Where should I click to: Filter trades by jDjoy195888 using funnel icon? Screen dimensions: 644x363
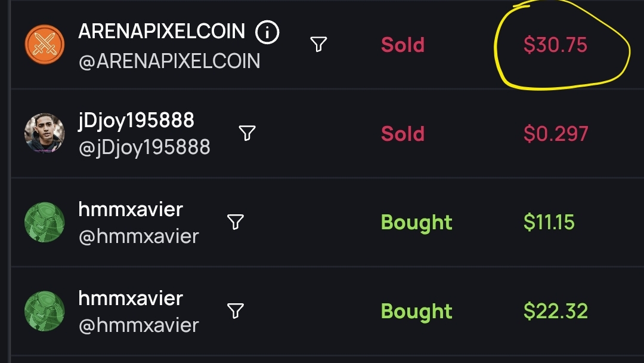(x=247, y=133)
